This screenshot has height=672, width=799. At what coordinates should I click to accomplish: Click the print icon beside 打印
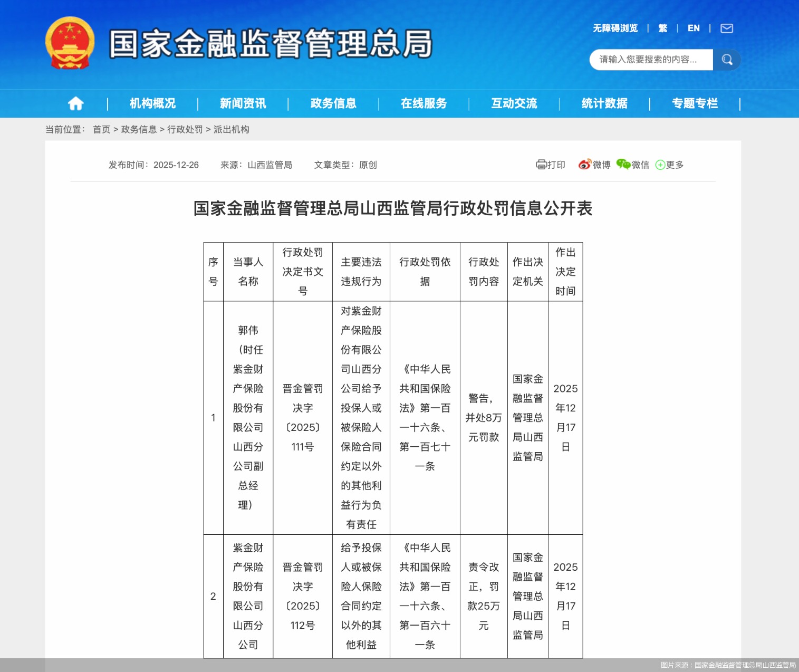coord(541,165)
